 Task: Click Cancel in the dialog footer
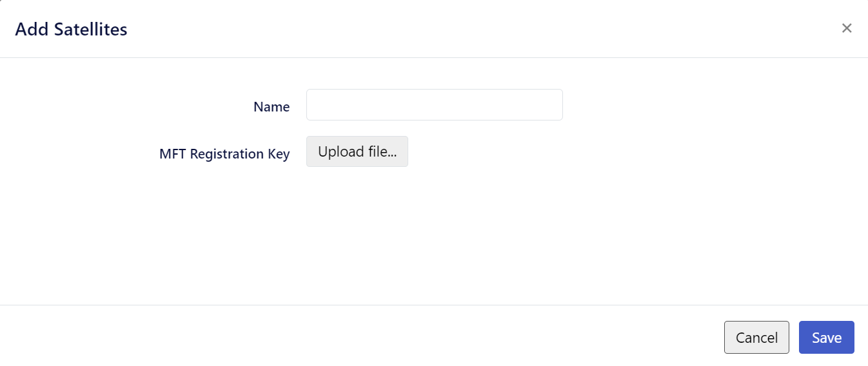(x=756, y=338)
